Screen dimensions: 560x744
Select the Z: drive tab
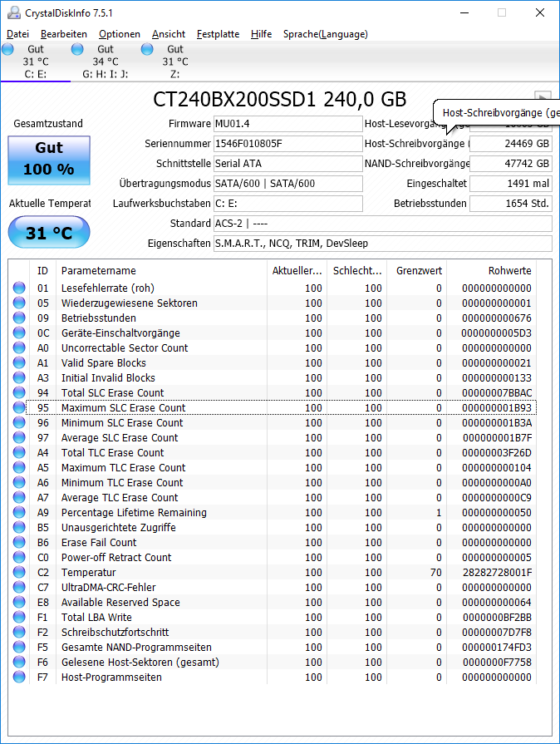175,62
